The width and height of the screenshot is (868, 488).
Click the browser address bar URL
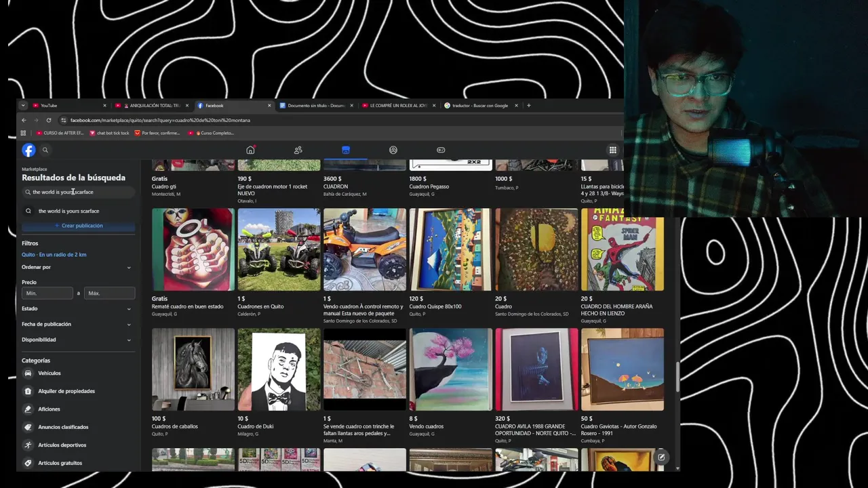[160, 120]
